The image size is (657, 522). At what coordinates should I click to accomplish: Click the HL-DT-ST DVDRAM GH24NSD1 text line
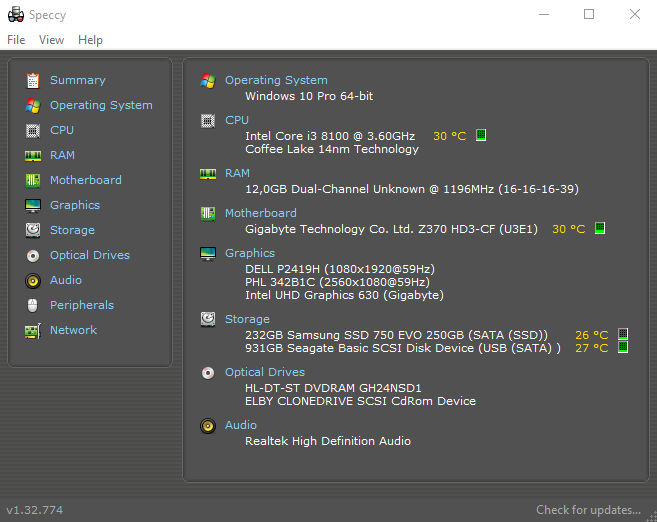[x=333, y=388]
